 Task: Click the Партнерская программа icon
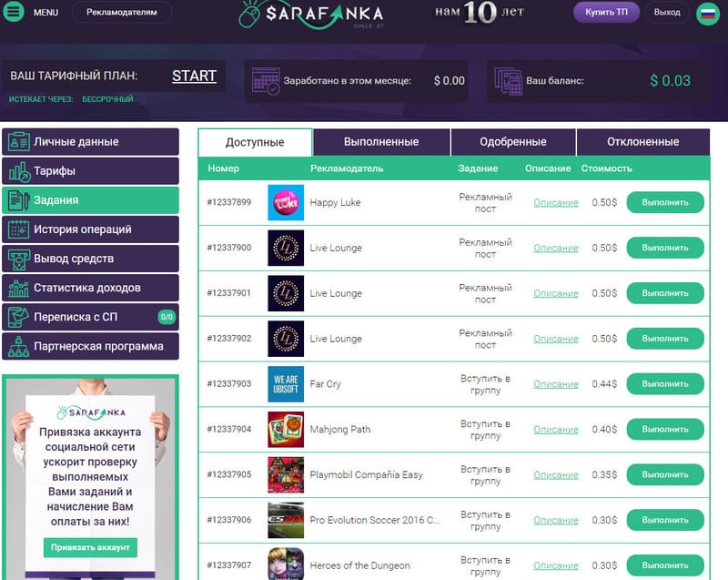[17, 346]
